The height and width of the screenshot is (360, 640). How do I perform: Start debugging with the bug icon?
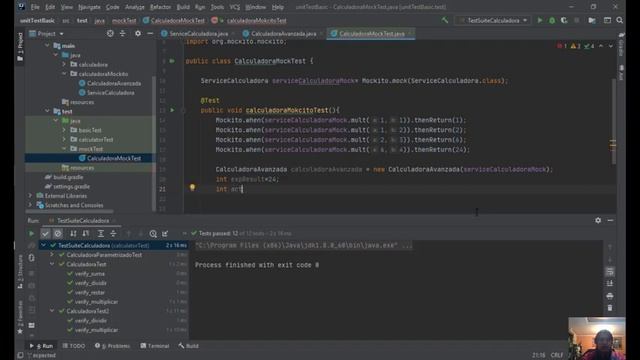552,20
